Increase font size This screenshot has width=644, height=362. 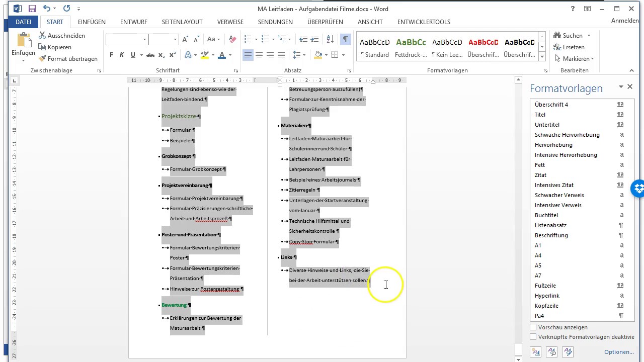(186, 39)
